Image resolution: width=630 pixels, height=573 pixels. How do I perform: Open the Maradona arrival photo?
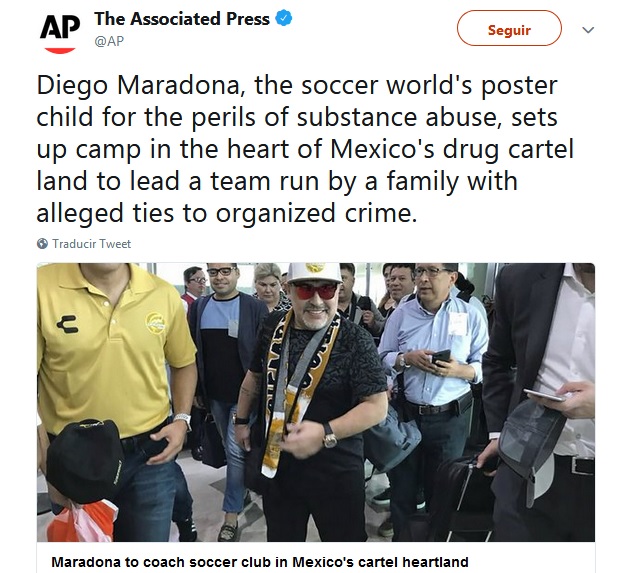click(316, 402)
